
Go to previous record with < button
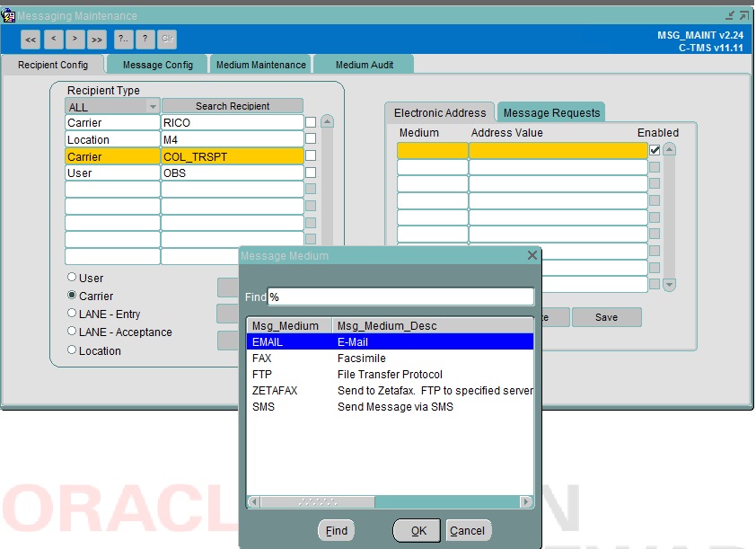coord(54,40)
